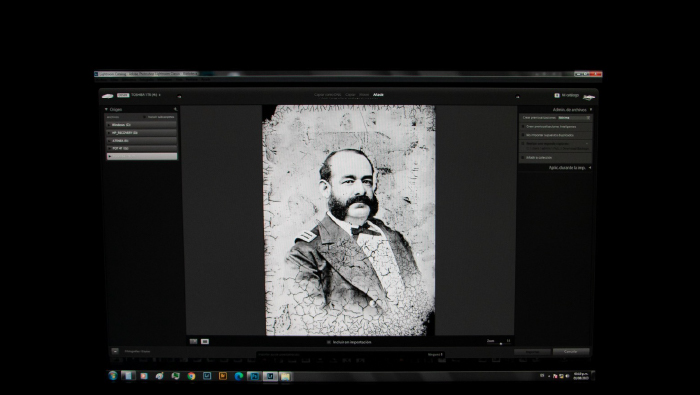The width and height of the screenshot is (700, 395).
Task: Click the Cancelar button
Action: coord(571,352)
